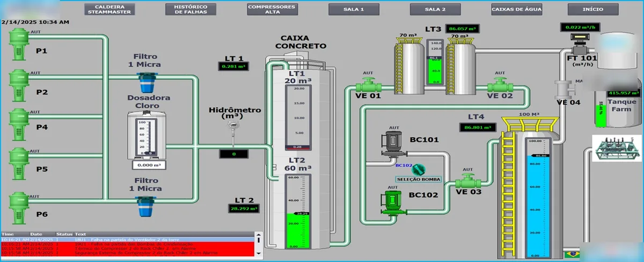Click the Dosadora Cloro level scale
This screenshot has height=262, width=644.
pyautogui.click(x=147, y=137)
